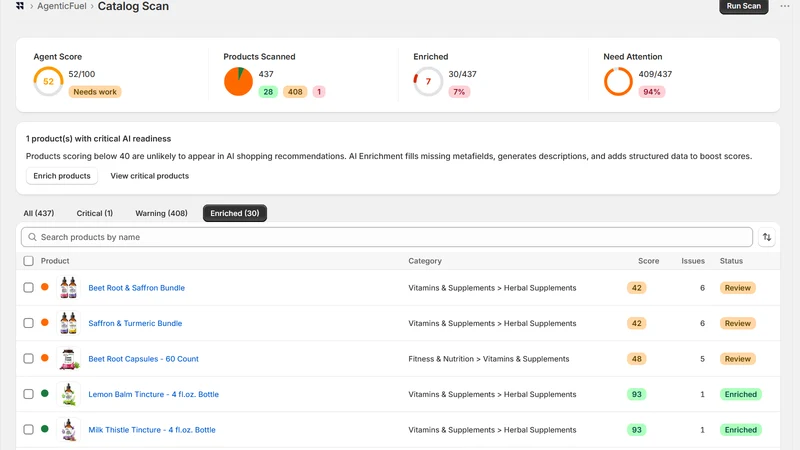800x450 pixels.
Task: Click the sort products icon button
Action: [767, 237]
